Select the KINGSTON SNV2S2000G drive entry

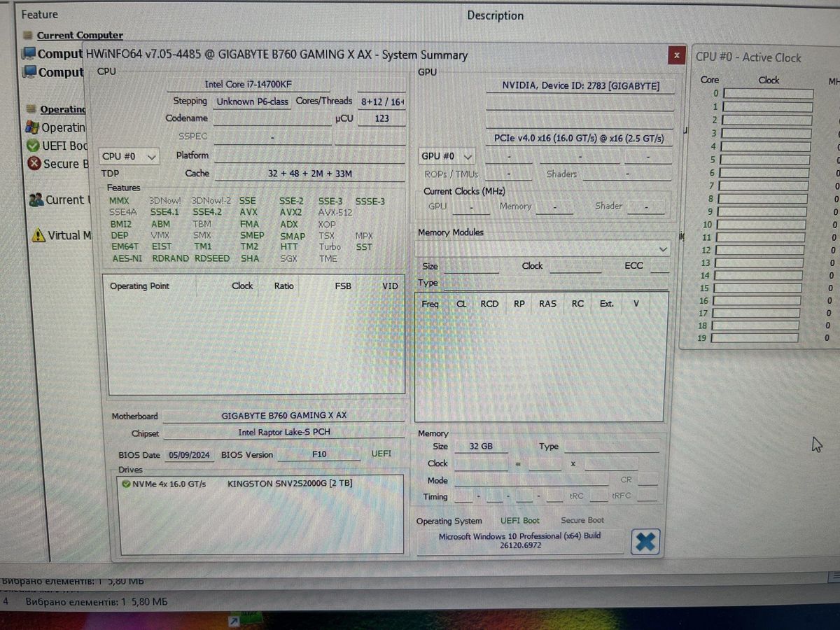pyautogui.click(x=290, y=484)
